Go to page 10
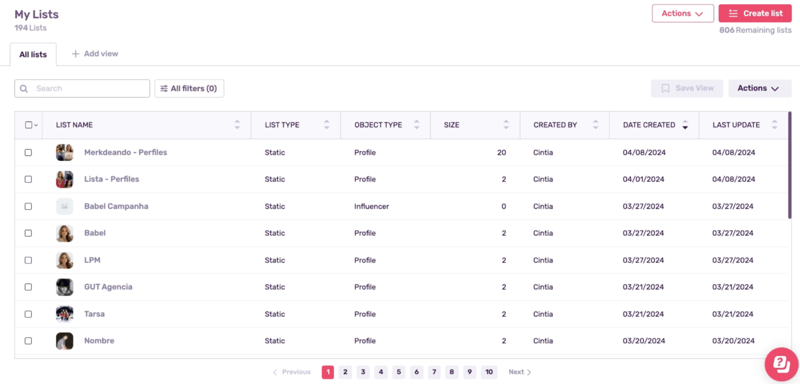Screen dimensions: 800x384 [489, 372]
